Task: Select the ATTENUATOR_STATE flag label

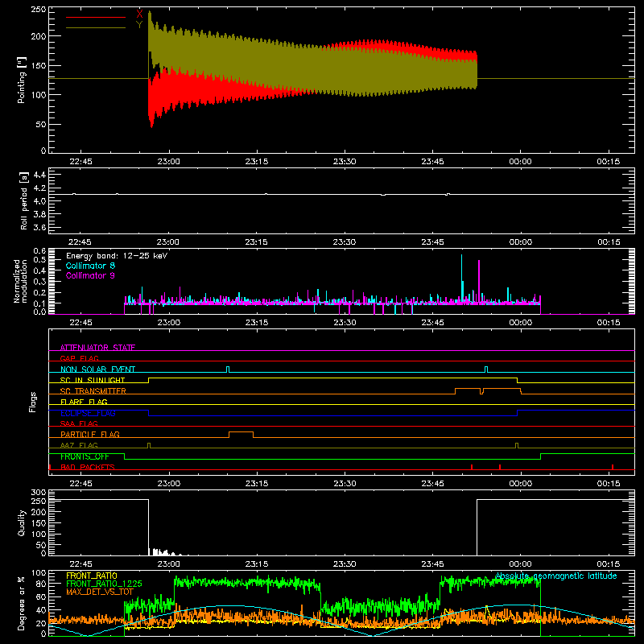Action: pos(97,348)
